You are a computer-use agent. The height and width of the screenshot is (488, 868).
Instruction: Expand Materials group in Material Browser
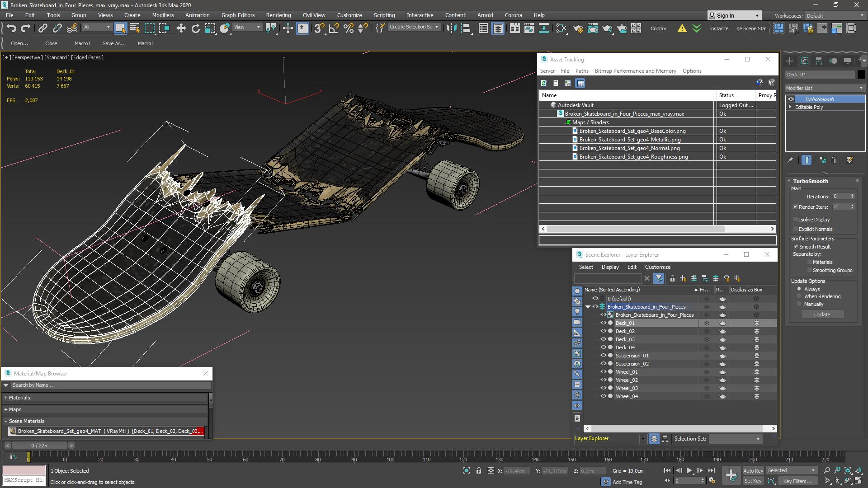point(6,398)
